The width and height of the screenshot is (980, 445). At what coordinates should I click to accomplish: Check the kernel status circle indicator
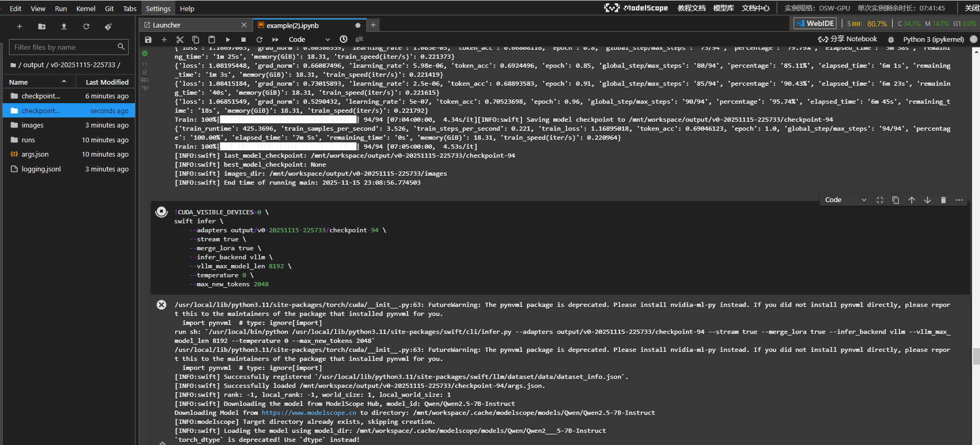[x=973, y=39]
